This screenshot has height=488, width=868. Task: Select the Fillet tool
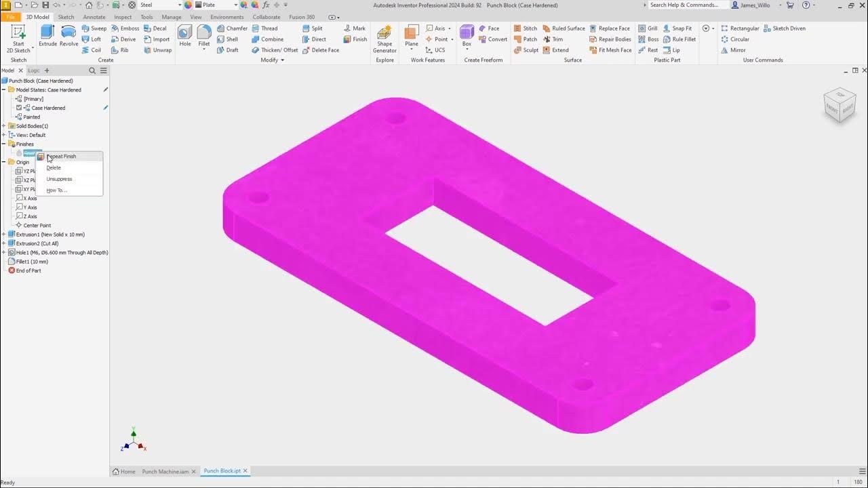coord(204,36)
